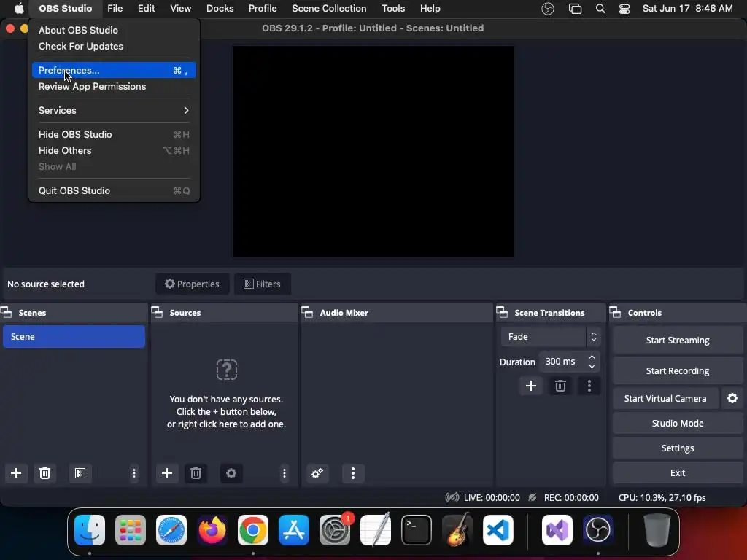This screenshot has height=560, width=747.
Task: Open scene filters icon in Scenes panel
Action: pyautogui.click(x=80, y=473)
